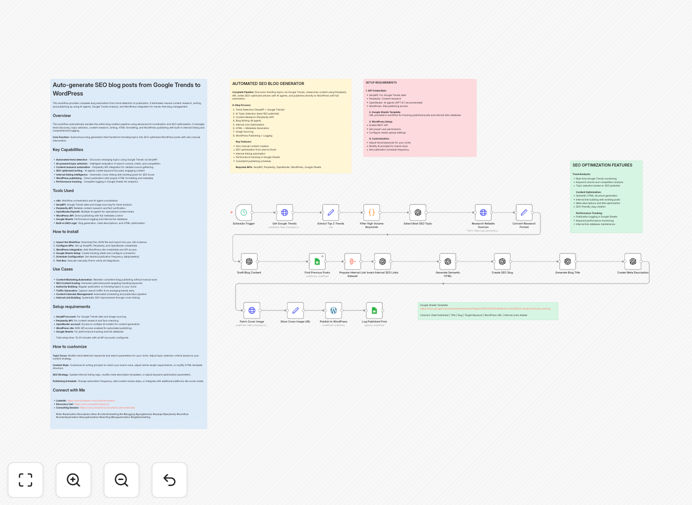Select the Schedule Trigger clock node

click(x=243, y=212)
